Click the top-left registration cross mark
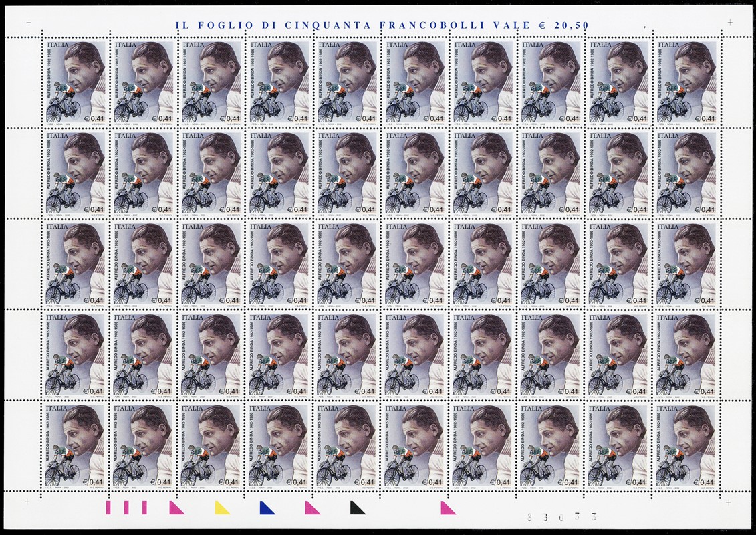756x535 pixels. pyautogui.click(x=28, y=22)
